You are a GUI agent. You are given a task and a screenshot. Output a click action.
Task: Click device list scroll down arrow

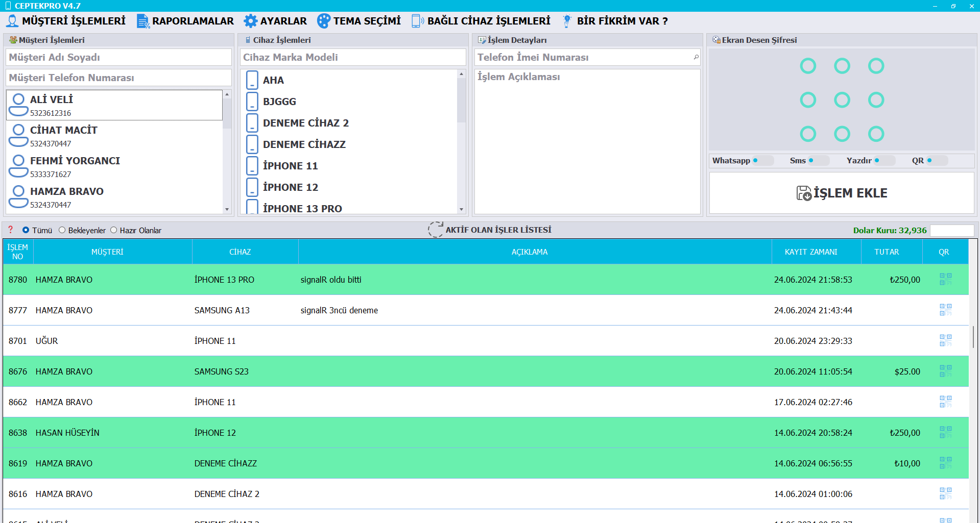pos(462,209)
